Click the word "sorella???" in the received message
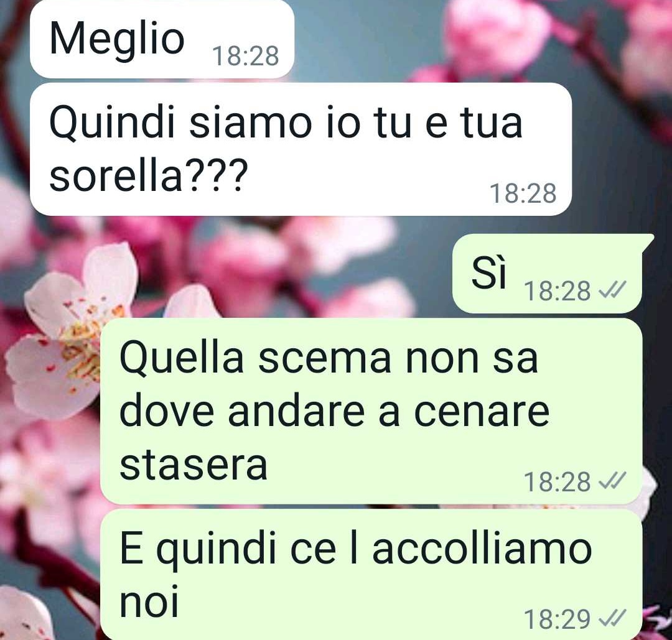The image size is (672, 640). [149, 175]
